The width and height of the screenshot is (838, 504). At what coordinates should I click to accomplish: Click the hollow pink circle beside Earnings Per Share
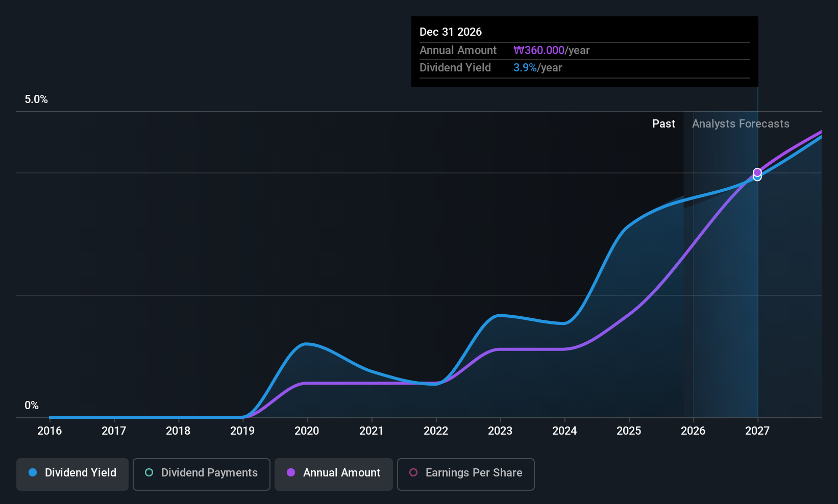(413, 472)
